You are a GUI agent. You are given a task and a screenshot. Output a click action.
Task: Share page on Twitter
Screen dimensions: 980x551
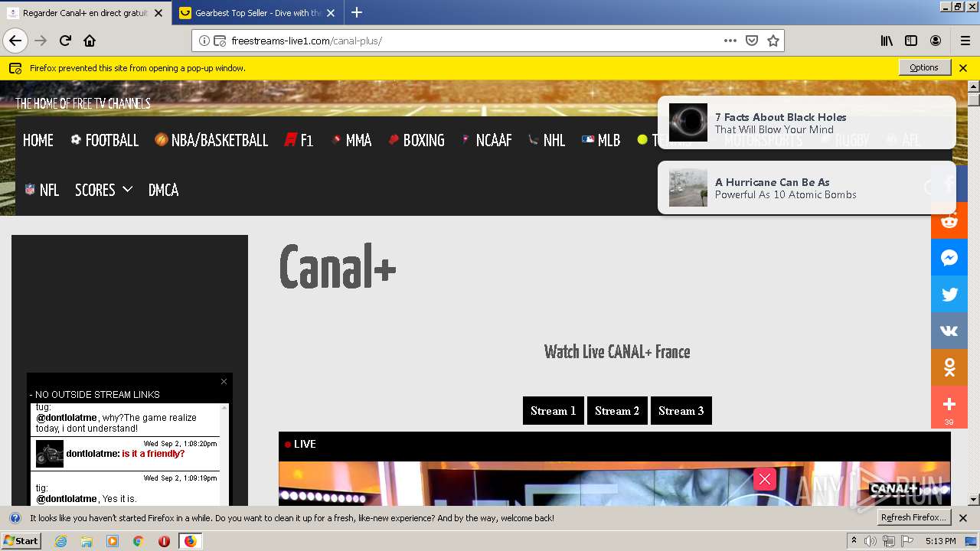pos(949,294)
